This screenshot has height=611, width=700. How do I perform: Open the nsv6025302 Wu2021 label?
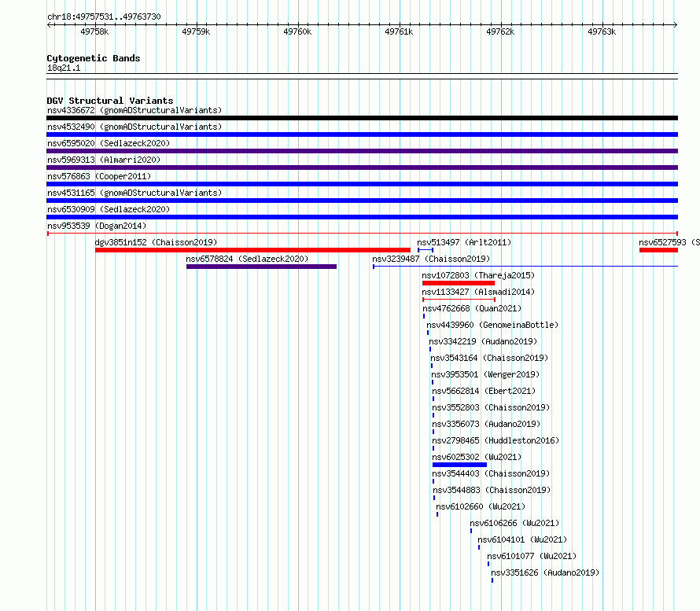[x=477, y=457]
